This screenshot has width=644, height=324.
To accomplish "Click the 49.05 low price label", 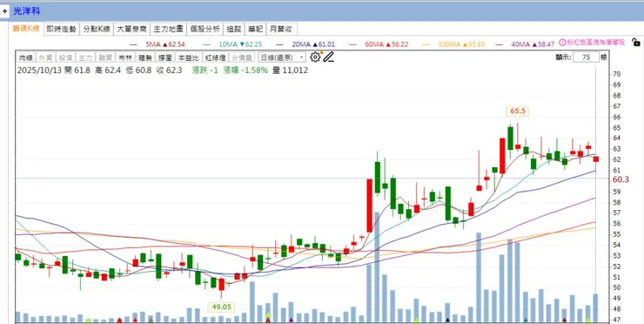I will coord(221,307).
